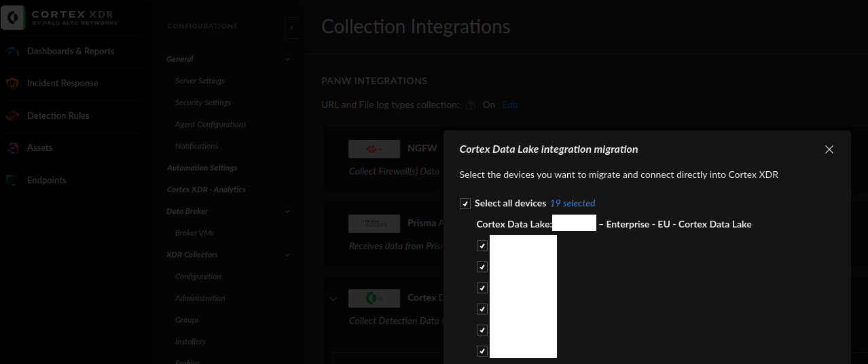Open XDR Collectors Groups item

pyautogui.click(x=187, y=320)
